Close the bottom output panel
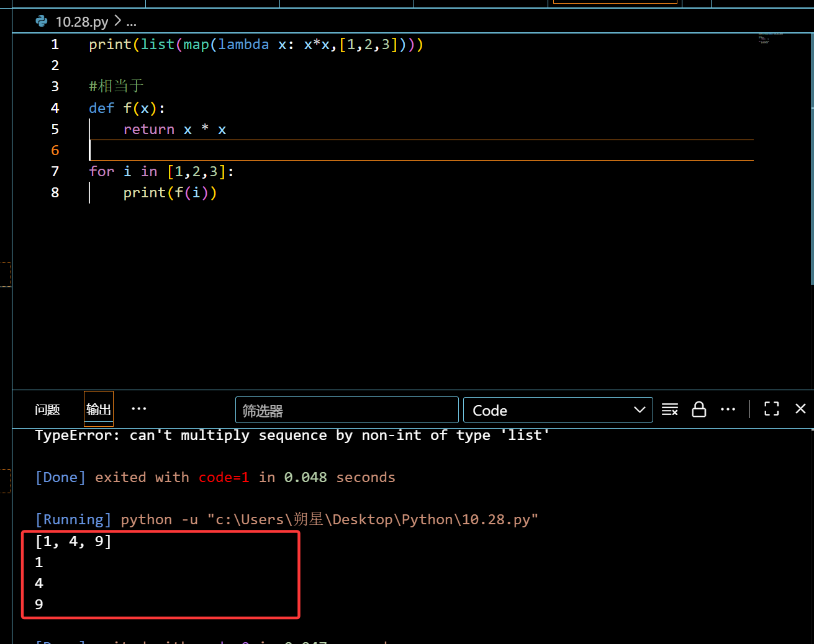This screenshot has height=644, width=814. click(800, 409)
